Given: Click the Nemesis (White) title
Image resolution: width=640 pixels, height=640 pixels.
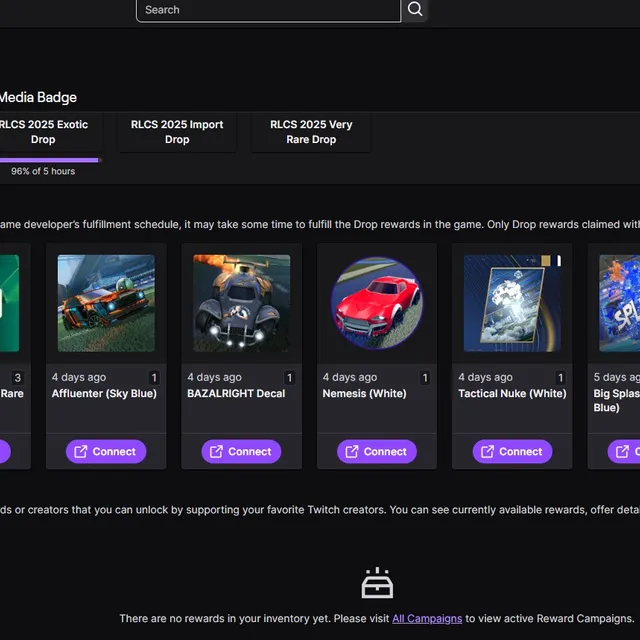Looking at the screenshot, I should click(364, 393).
